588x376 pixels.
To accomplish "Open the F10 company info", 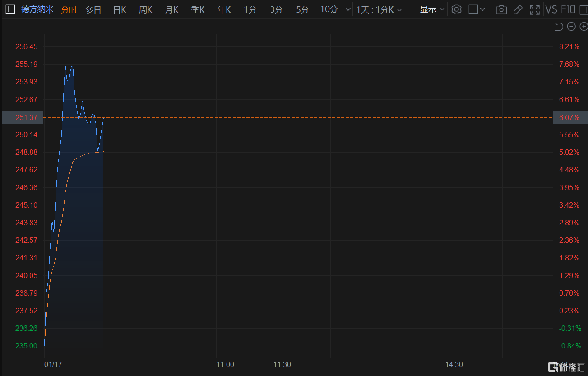I will tap(569, 9).
